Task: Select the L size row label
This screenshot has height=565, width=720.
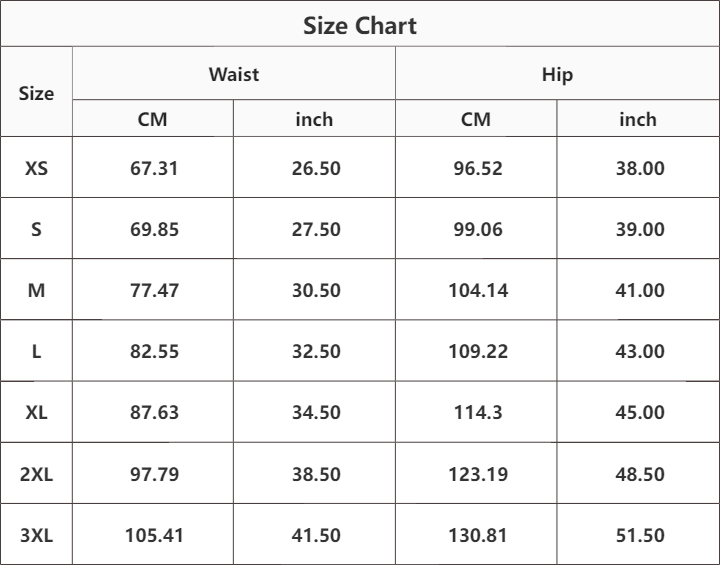Action: pos(36,351)
